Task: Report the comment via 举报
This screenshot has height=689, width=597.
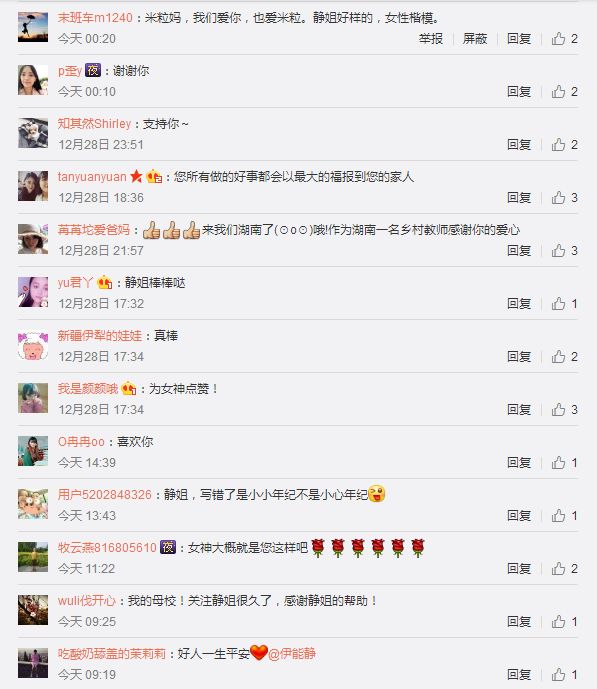Action: (x=431, y=39)
